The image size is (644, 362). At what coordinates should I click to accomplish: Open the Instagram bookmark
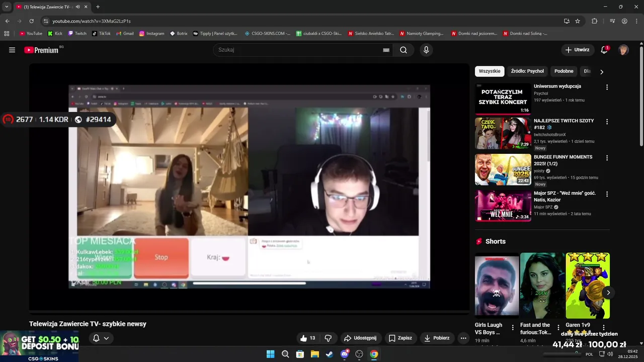[x=152, y=34]
